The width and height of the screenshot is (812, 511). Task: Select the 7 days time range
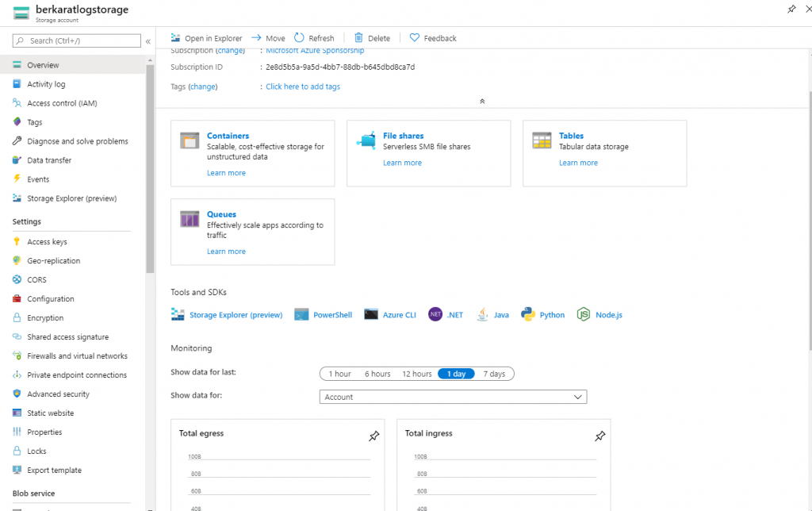[x=494, y=374]
